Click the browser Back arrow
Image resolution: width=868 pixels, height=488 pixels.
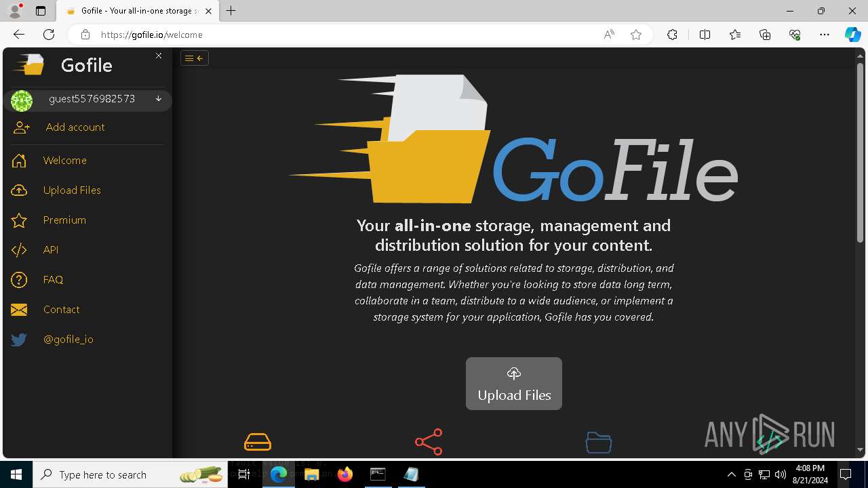pyautogui.click(x=19, y=35)
